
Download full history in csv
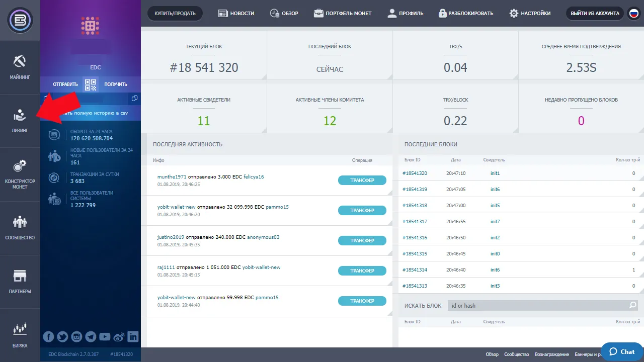tap(91, 114)
